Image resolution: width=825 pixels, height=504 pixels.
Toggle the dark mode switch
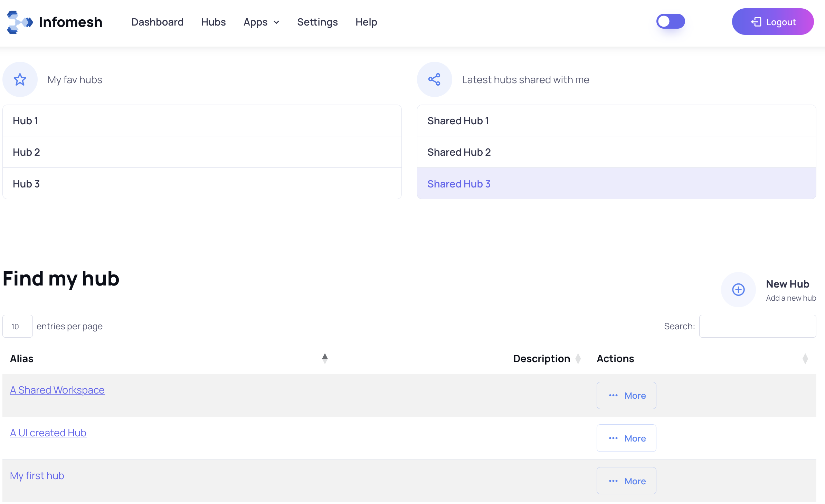coord(670,21)
